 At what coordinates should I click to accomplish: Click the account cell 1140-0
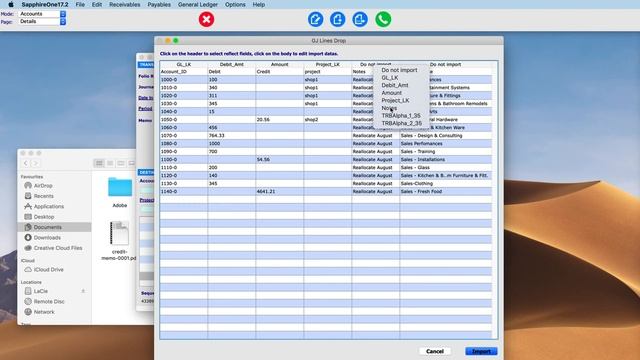pos(184,191)
